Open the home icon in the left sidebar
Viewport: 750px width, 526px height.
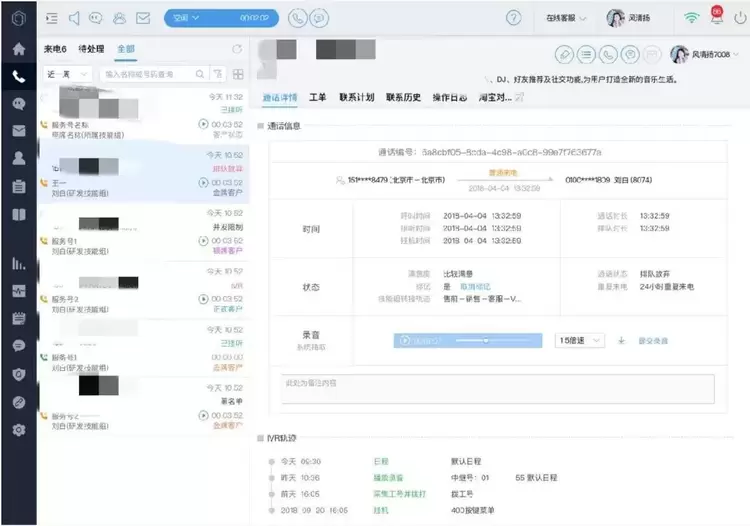(18, 48)
